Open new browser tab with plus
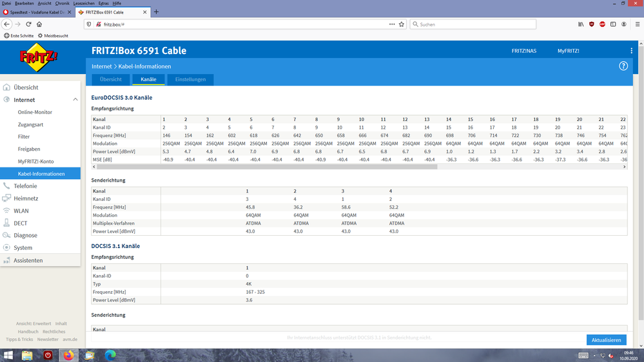The height and width of the screenshot is (362, 644). pyautogui.click(x=156, y=12)
